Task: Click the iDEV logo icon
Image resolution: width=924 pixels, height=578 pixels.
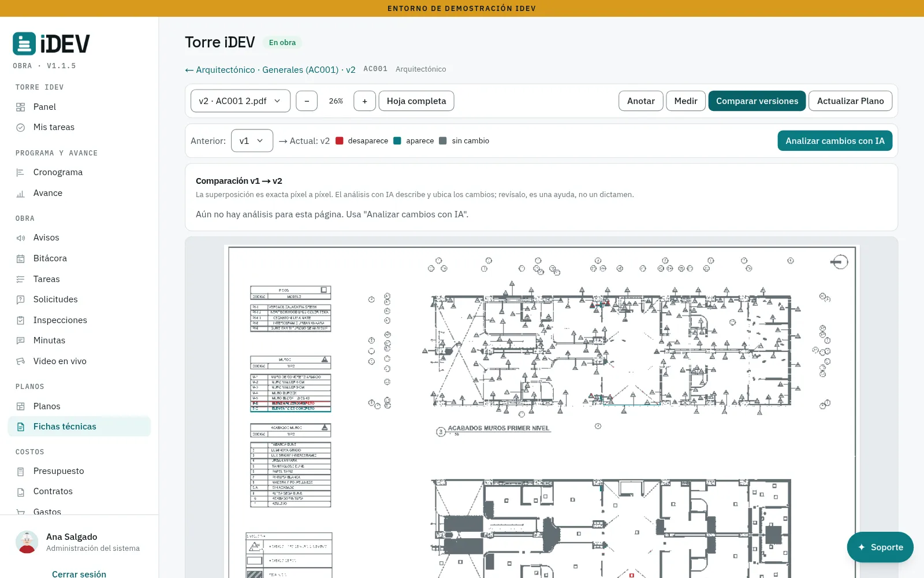Action: pyautogui.click(x=24, y=43)
